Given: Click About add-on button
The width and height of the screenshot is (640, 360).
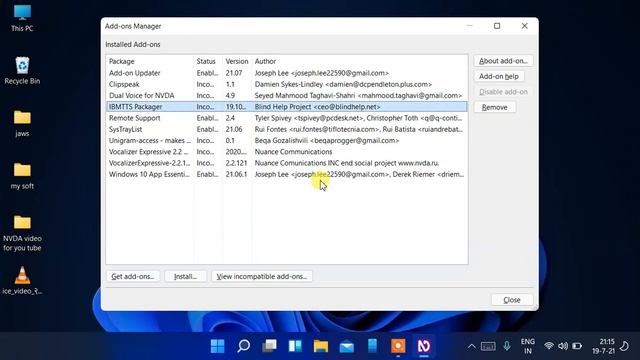Looking at the screenshot, I should [x=503, y=61].
